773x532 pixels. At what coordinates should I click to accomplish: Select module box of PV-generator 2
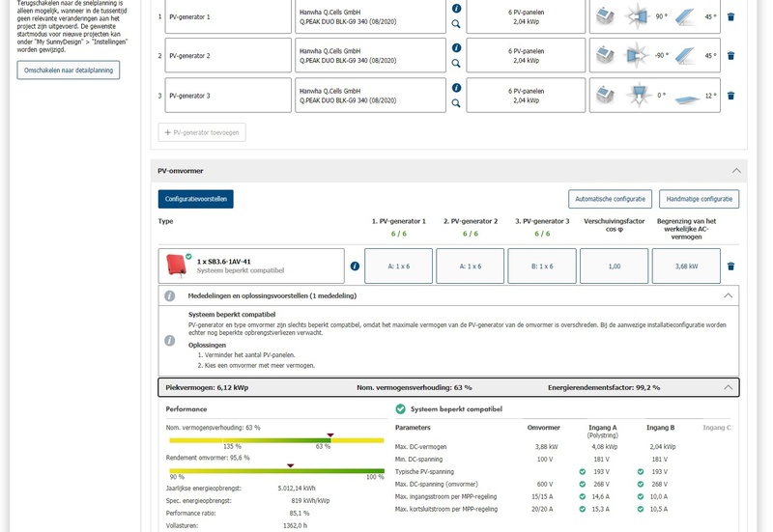pyautogui.click(x=370, y=56)
